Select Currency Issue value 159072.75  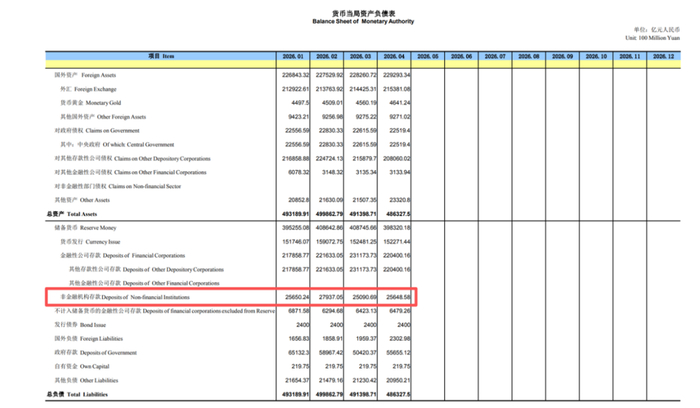click(329, 241)
